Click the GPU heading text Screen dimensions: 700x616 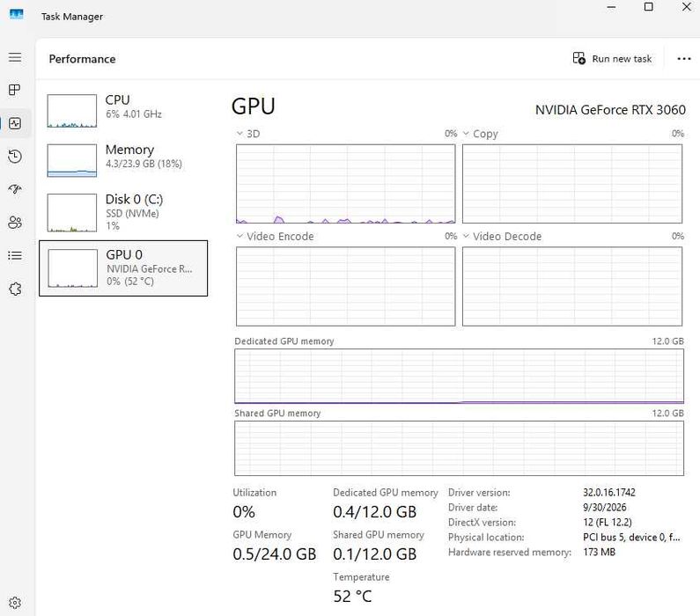pos(253,106)
